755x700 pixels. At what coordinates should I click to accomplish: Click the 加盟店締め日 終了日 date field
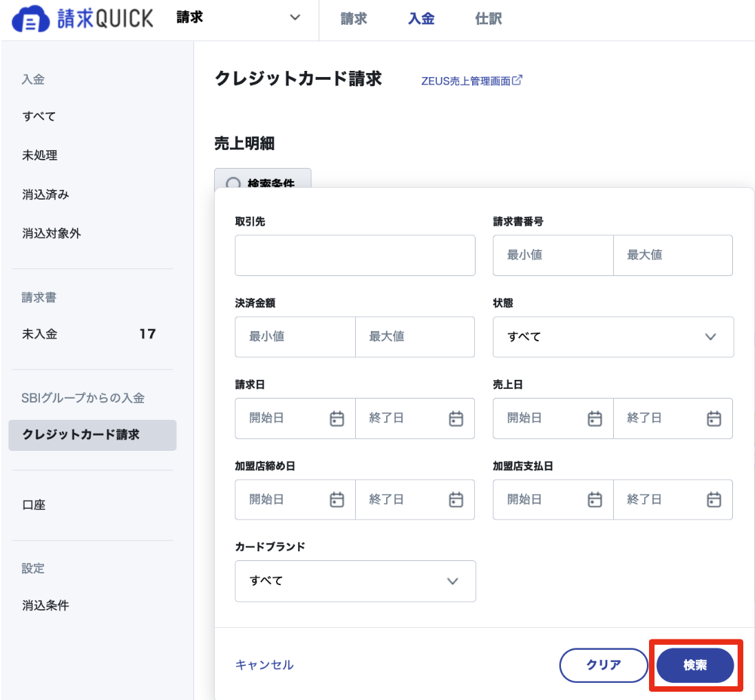(415, 499)
